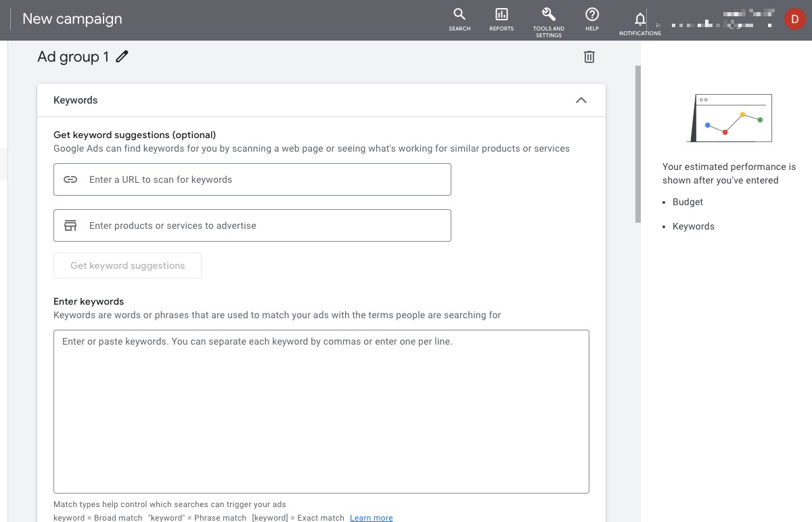Image resolution: width=812 pixels, height=522 pixels.
Task: Click the Keywords card header title
Action: pos(76,100)
